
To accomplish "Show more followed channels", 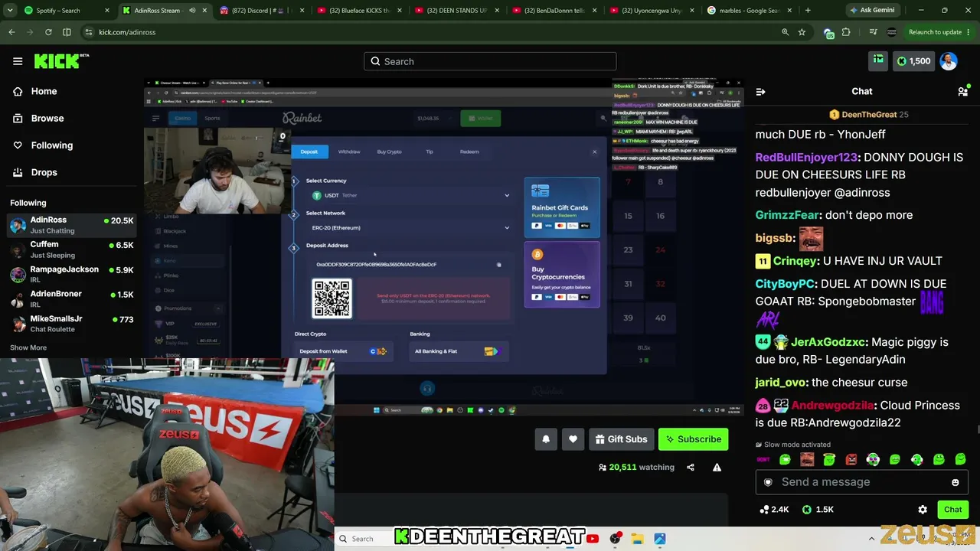I will (x=28, y=347).
